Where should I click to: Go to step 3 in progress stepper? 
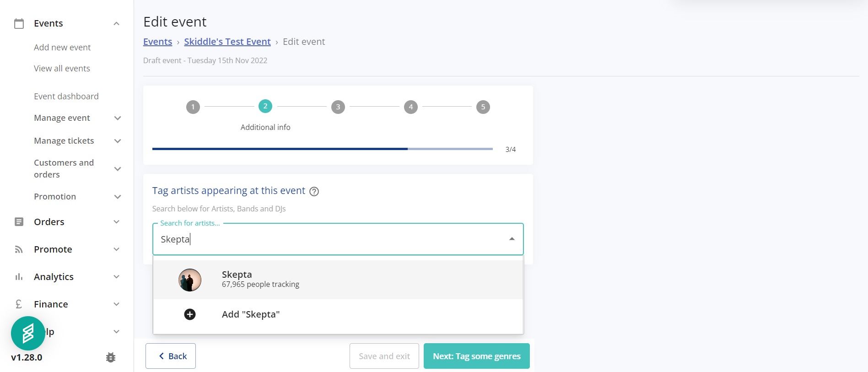[x=338, y=107]
